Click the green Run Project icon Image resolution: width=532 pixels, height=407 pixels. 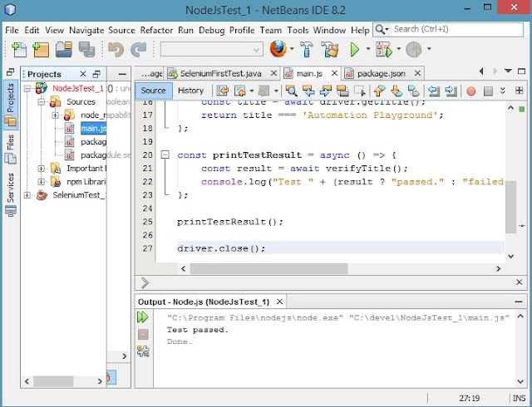(355, 50)
